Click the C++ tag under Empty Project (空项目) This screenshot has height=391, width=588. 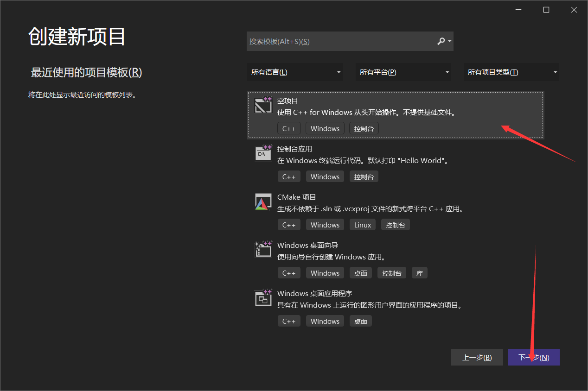[289, 128]
